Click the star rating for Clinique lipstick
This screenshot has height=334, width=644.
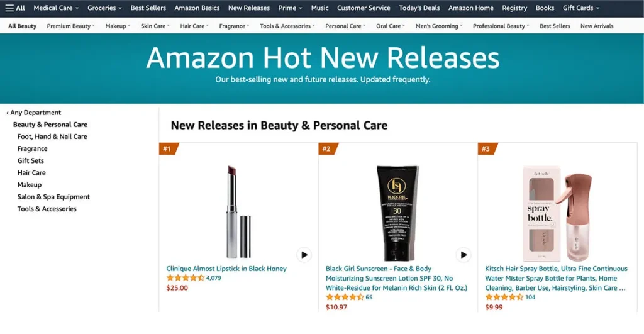(186, 278)
